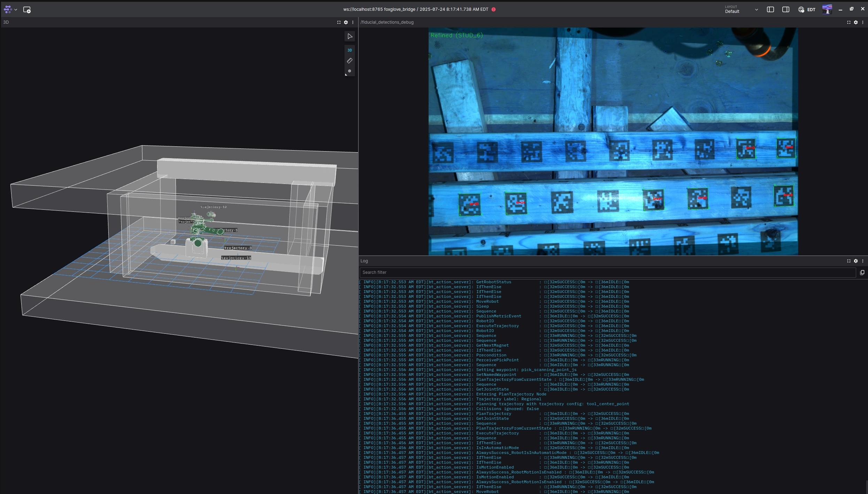This screenshot has height=494, width=868.
Task: Open the Foxglove app menu chevron
Action: click(16, 9)
